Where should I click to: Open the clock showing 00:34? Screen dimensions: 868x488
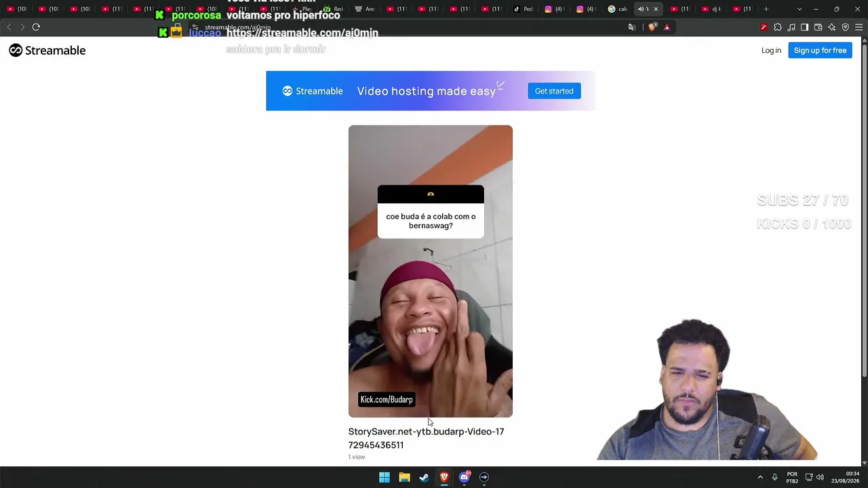point(846,477)
